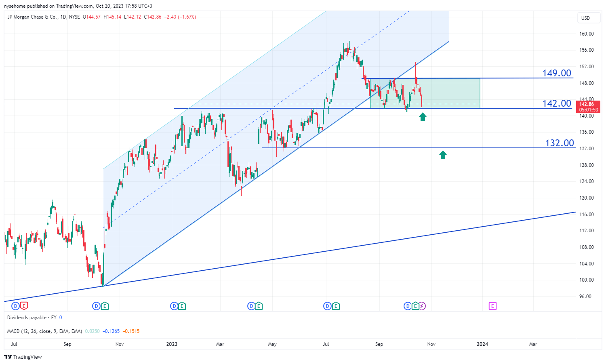Click the purple lightning bolt event marker
606x364 pixels.
[422, 306]
